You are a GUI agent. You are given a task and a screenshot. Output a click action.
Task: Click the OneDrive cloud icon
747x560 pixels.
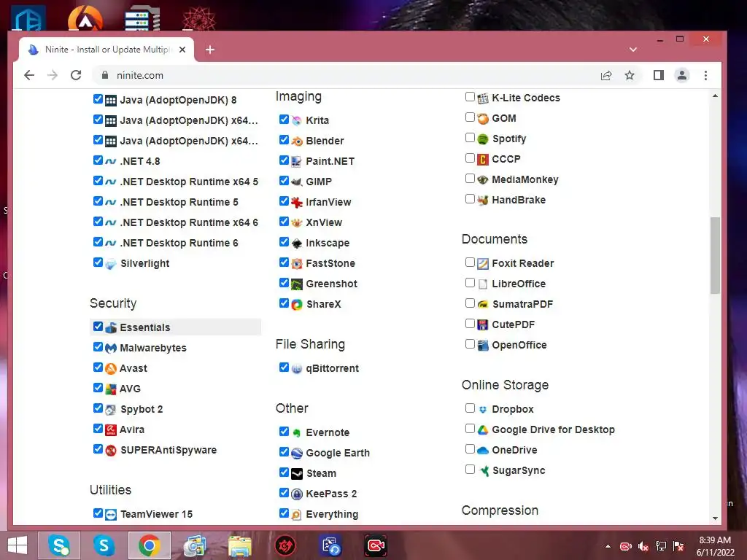coord(483,451)
